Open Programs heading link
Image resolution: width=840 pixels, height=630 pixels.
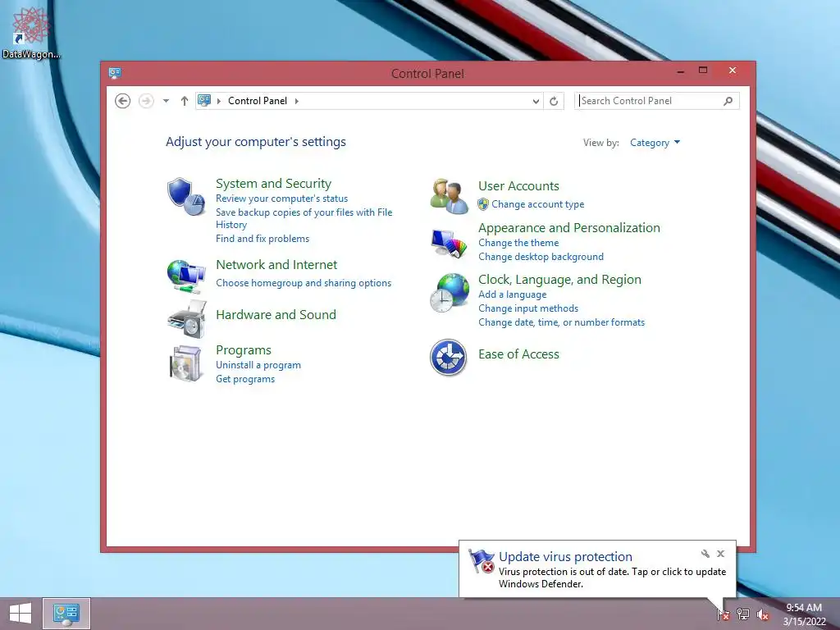[243, 349]
